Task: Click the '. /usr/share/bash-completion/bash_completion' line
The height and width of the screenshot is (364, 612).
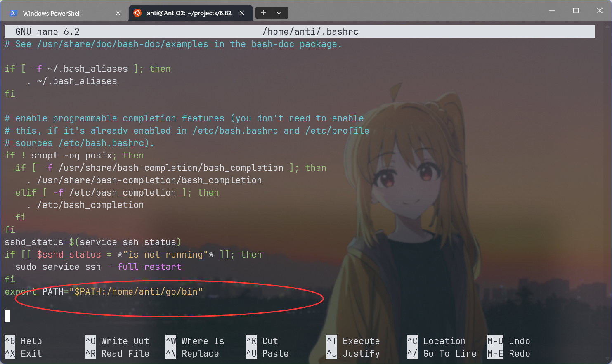Action: [x=144, y=180]
